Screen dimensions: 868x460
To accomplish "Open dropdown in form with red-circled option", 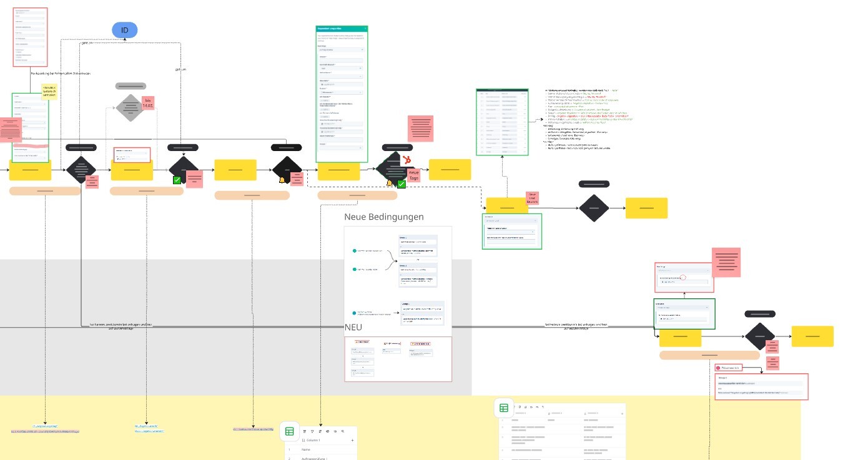I will [683, 270].
